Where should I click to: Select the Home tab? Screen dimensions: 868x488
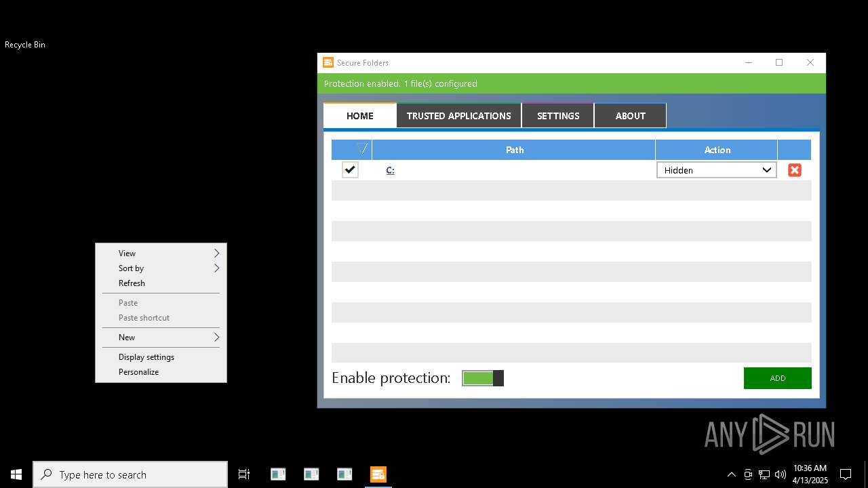pos(360,116)
